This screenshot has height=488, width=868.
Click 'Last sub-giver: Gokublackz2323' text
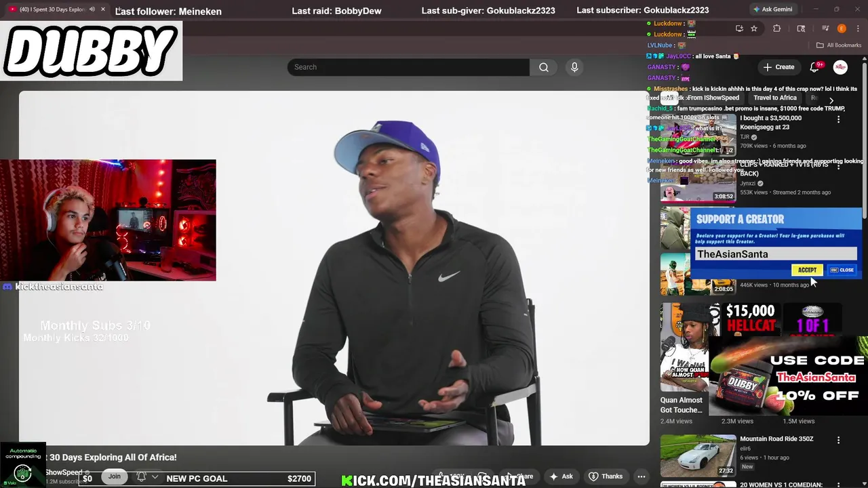click(488, 11)
